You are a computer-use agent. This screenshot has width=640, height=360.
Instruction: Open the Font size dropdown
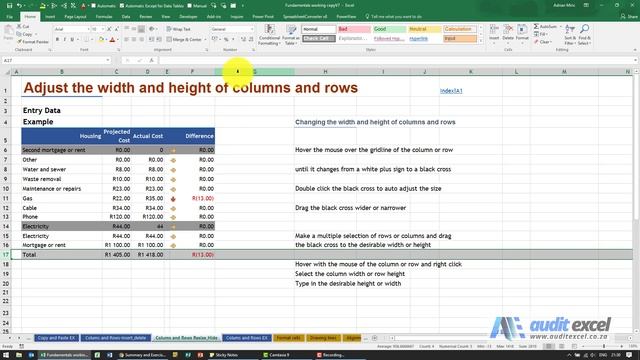click(102, 29)
